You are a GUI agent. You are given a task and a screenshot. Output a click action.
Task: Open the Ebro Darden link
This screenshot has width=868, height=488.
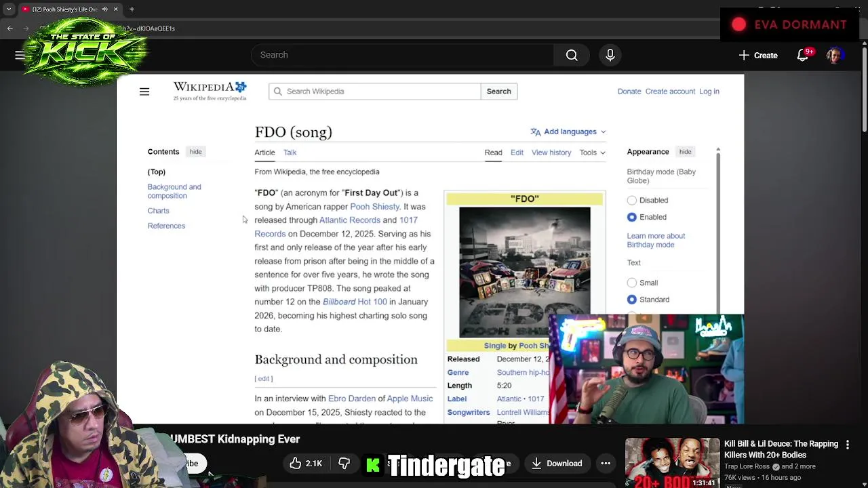(x=351, y=399)
